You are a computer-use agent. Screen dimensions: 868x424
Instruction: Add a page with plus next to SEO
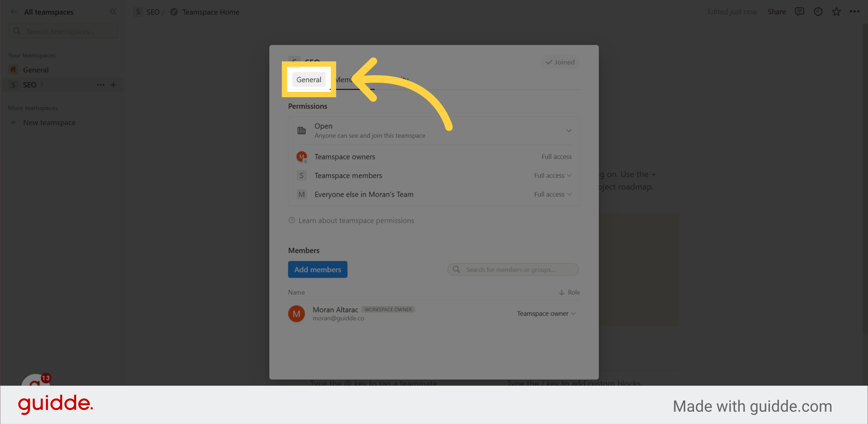[x=113, y=85]
